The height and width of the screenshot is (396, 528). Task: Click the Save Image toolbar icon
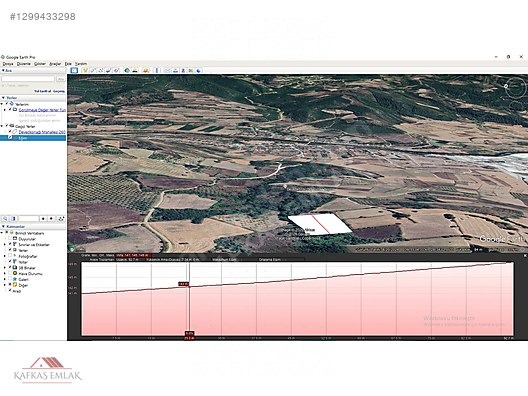click(183, 70)
